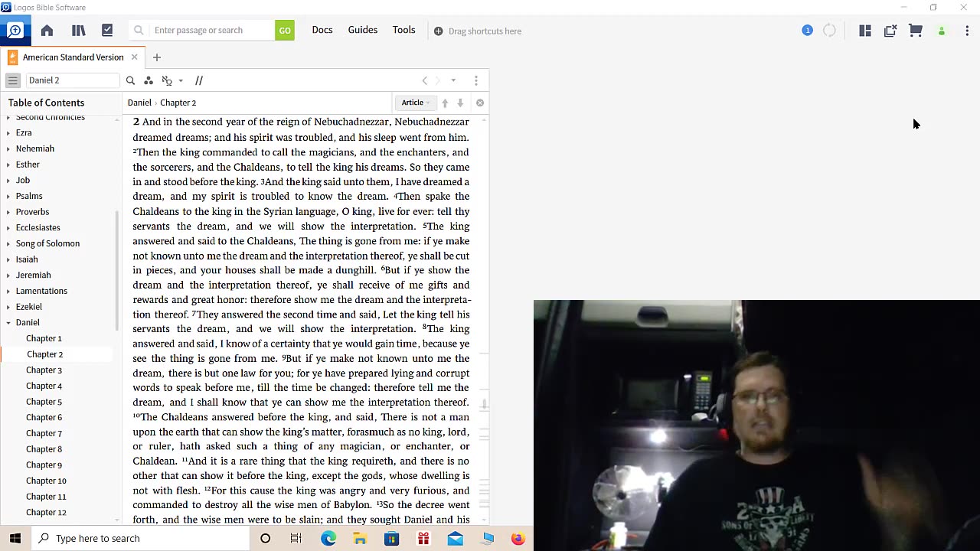Open the Windows Start menu
Image resolution: width=980 pixels, height=551 pixels.
click(x=15, y=538)
